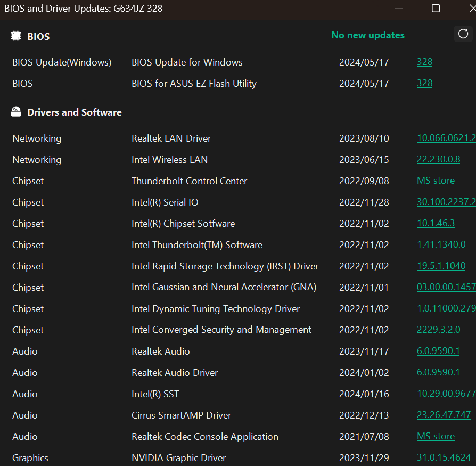Screen dimensions: 476x466
Task: Select 'Intel Dynamic Tuning Technology Driver' text
Action: click(x=216, y=309)
